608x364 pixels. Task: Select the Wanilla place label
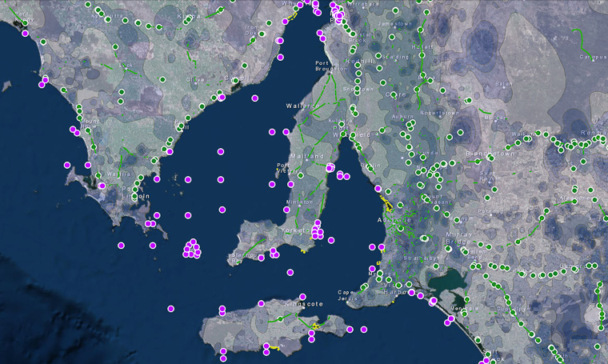[x=118, y=174]
